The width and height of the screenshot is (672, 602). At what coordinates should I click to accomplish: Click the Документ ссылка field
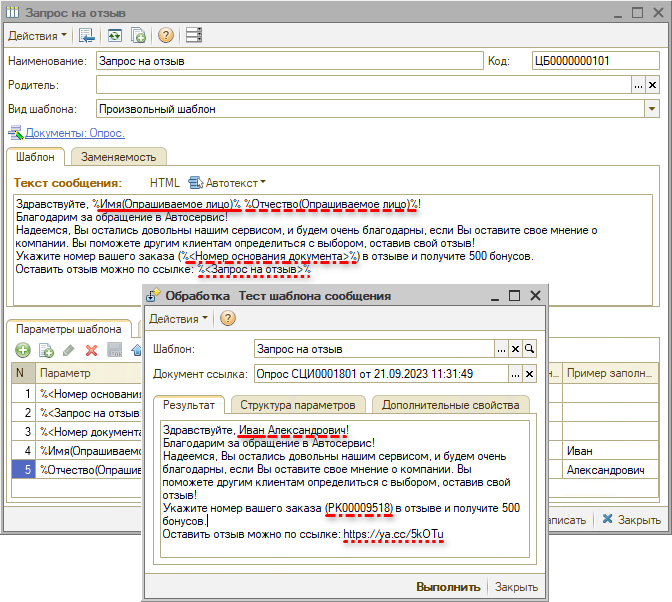click(381, 374)
